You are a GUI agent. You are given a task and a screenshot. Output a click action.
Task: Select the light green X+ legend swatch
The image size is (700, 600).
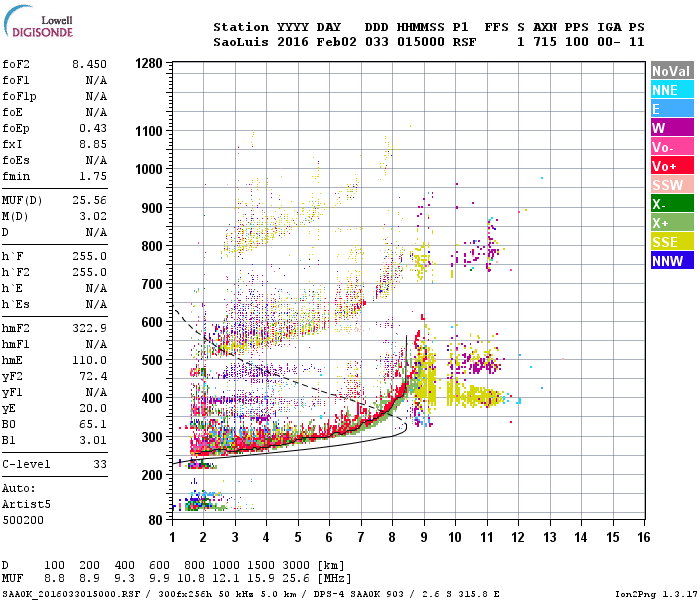tap(672, 223)
